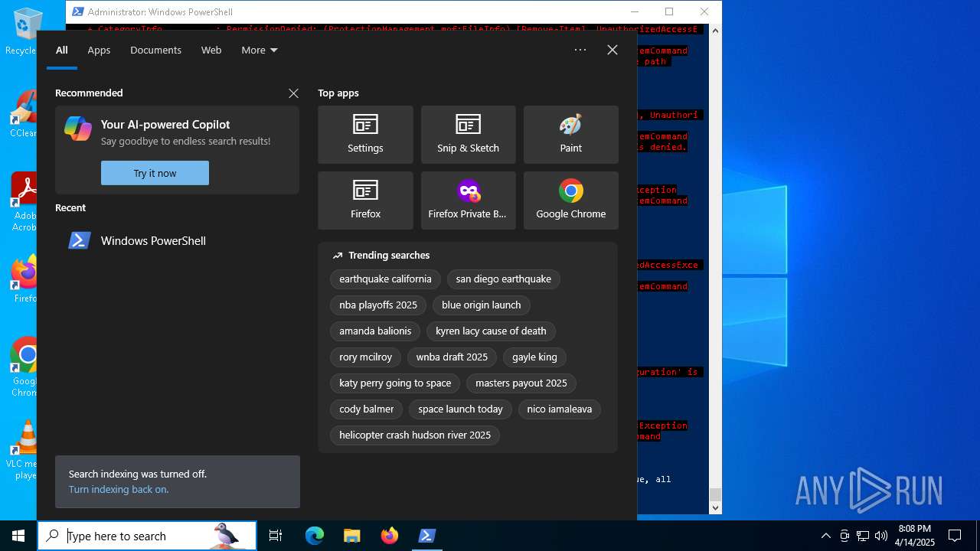
Task: Switch to PowerShell taskbar icon
Action: point(427,536)
